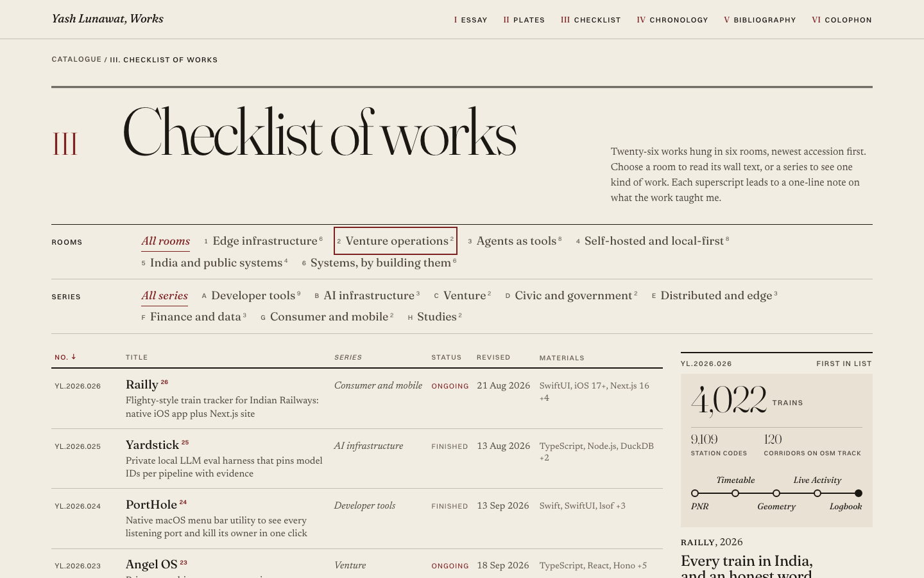Image resolution: width=924 pixels, height=578 pixels.
Task: Open Yash Lunawat, Works home link
Action: tap(108, 19)
